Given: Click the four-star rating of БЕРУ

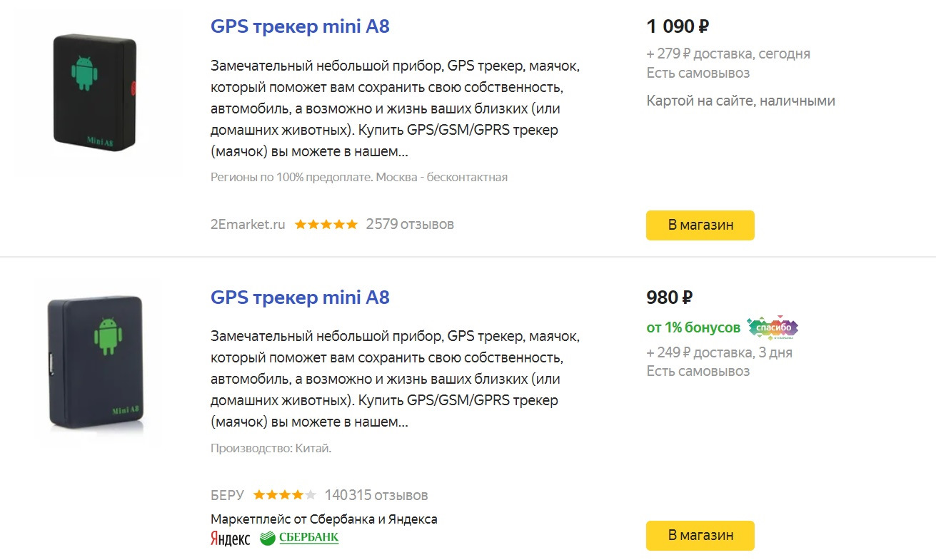Looking at the screenshot, I should [x=285, y=495].
